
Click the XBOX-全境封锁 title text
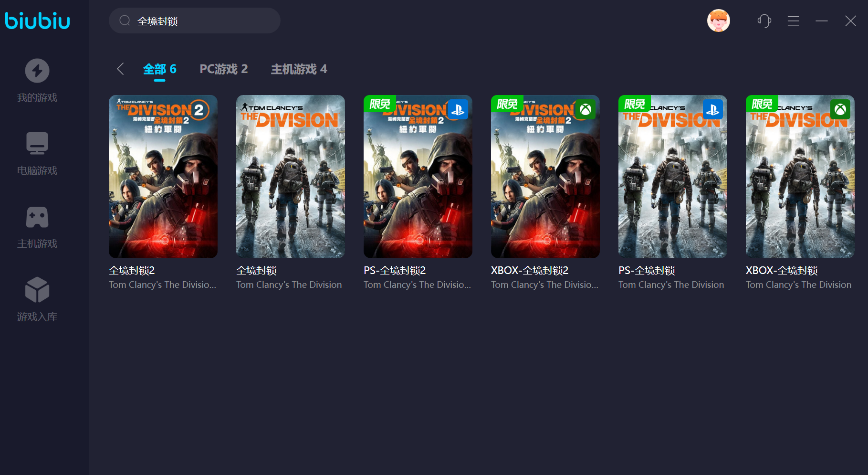click(x=782, y=271)
